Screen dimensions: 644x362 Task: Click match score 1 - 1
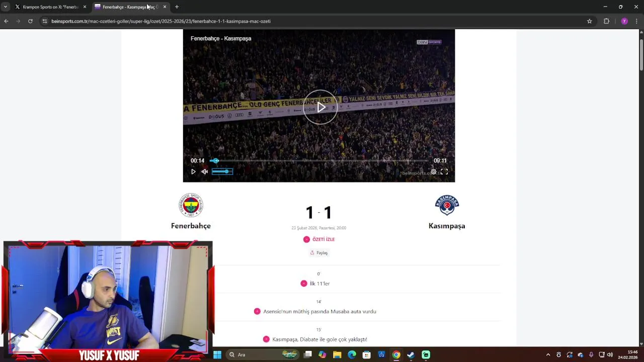pos(318,212)
